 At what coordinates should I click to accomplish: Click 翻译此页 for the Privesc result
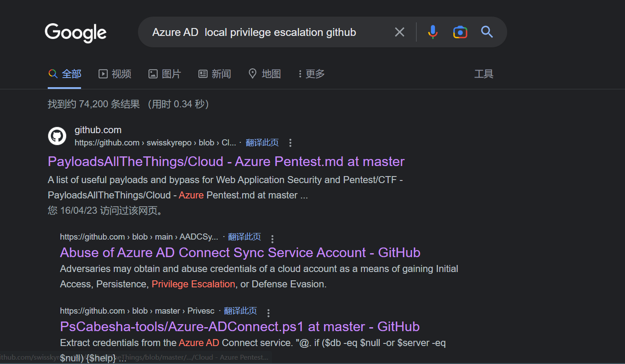coord(240,311)
